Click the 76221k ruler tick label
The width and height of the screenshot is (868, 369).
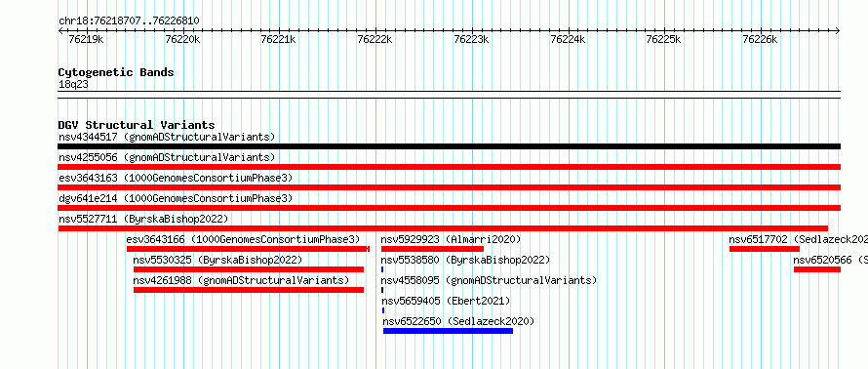pos(279,39)
